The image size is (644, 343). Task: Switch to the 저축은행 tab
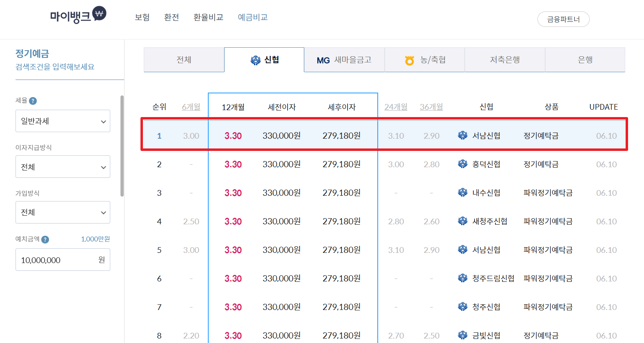[505, 60]
